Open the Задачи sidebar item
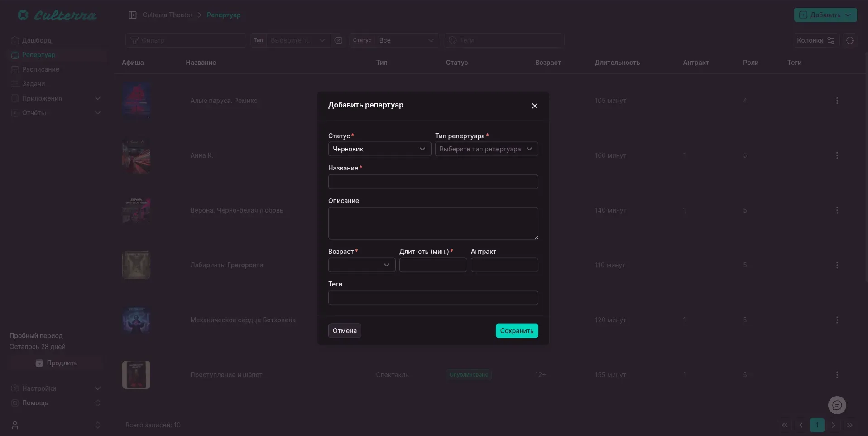This screenshot has height=436, width=868. (x=57, y=84)
